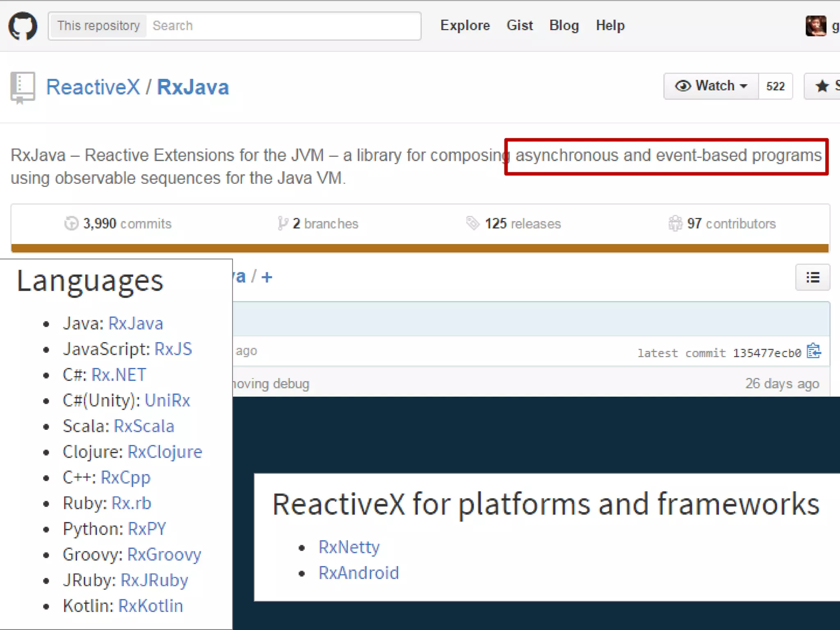The width and height of the screenshot is (840, 630).
Task: Click inside the Search input field
Action: pos(283,26)
